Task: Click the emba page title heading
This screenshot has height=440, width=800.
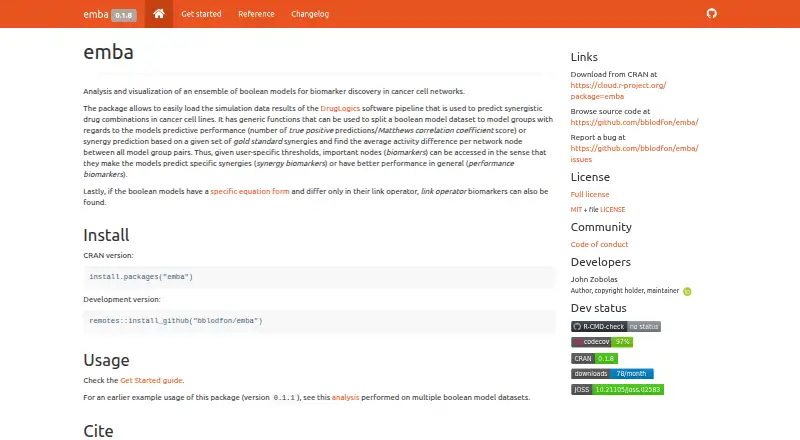Action: 108,52
